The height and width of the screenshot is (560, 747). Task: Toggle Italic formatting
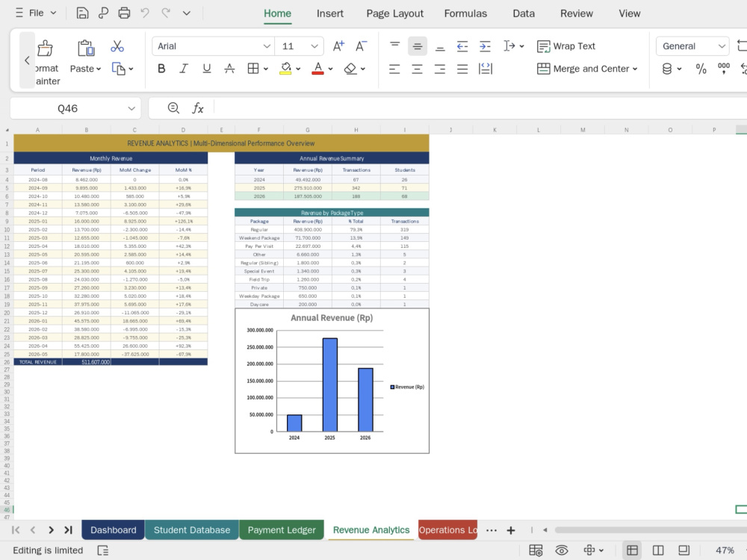pyautogui.click(x=184, y=69)
